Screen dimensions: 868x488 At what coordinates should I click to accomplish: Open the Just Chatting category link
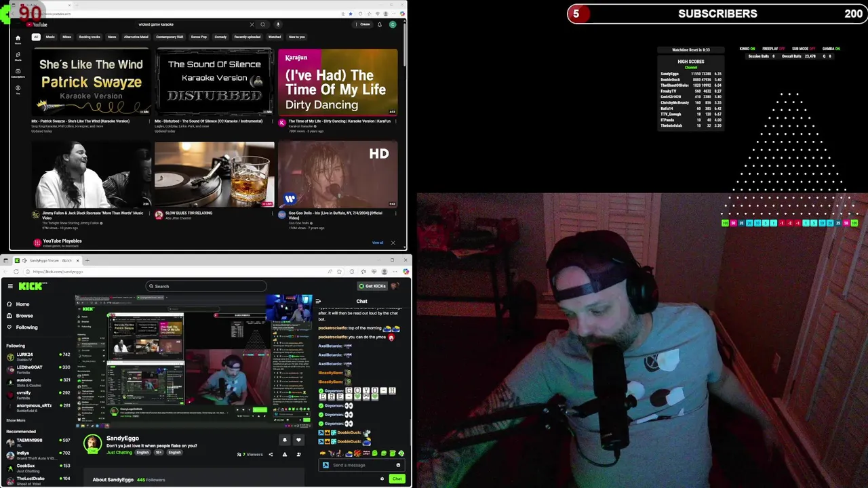click(119, 452)
